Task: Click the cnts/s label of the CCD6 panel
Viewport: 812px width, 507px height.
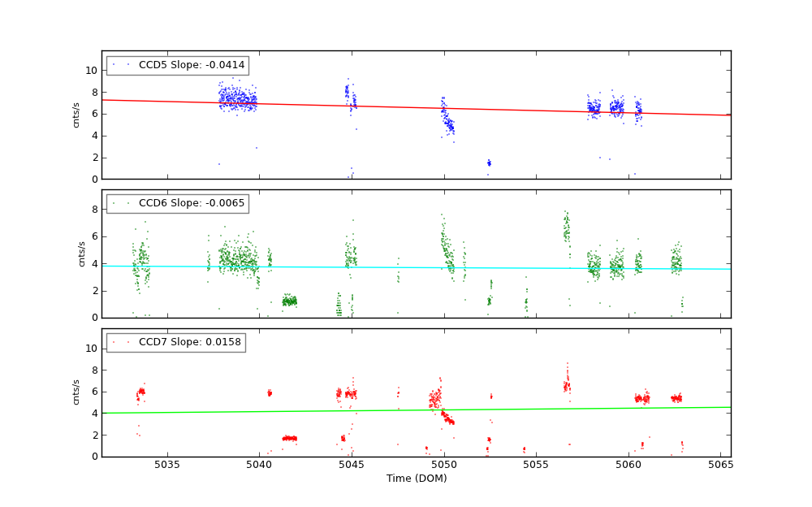Action: (x=81, y=253)
